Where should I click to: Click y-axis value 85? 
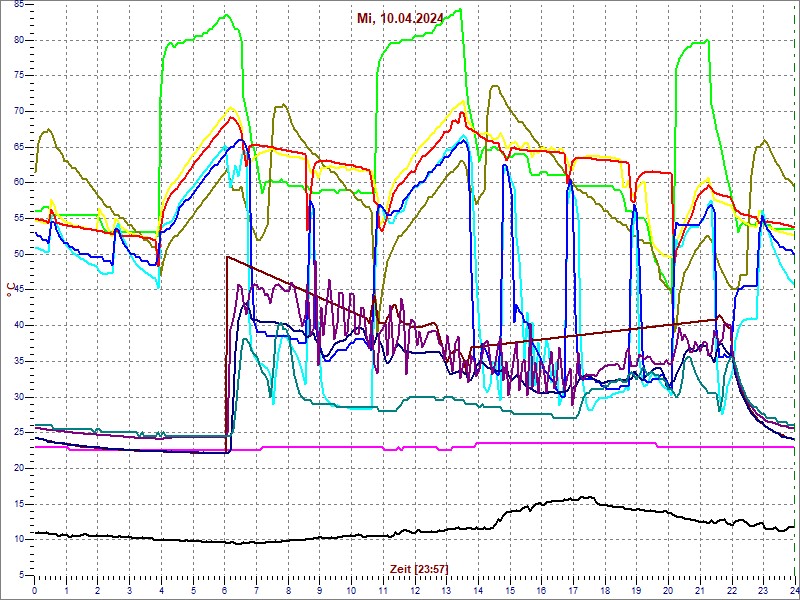(x=19, y=4)
